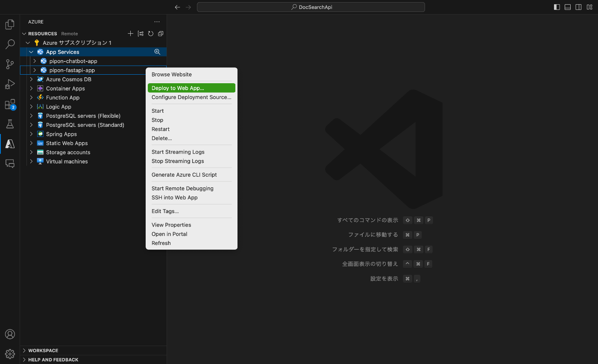Expand Spring Apps

31,134
